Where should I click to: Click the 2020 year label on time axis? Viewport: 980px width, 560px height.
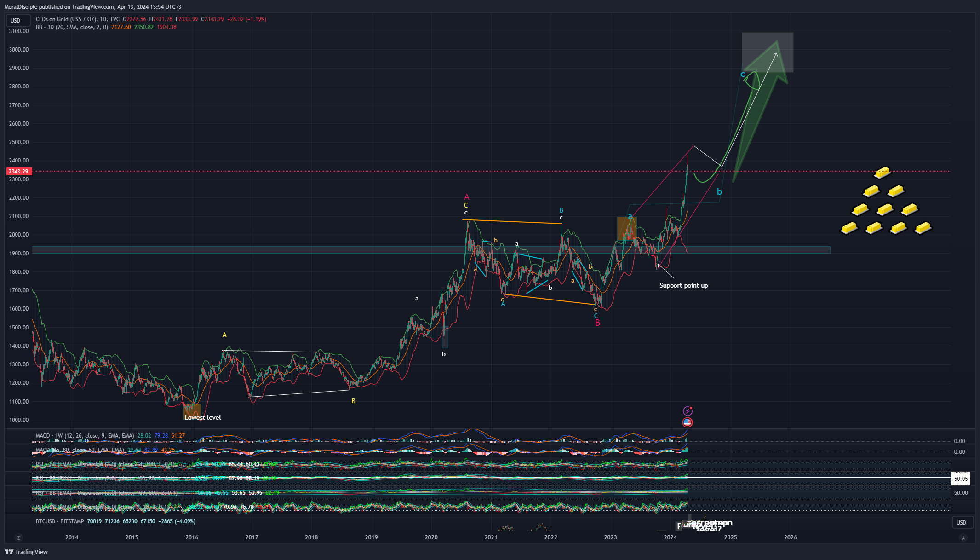pos(431,537)
